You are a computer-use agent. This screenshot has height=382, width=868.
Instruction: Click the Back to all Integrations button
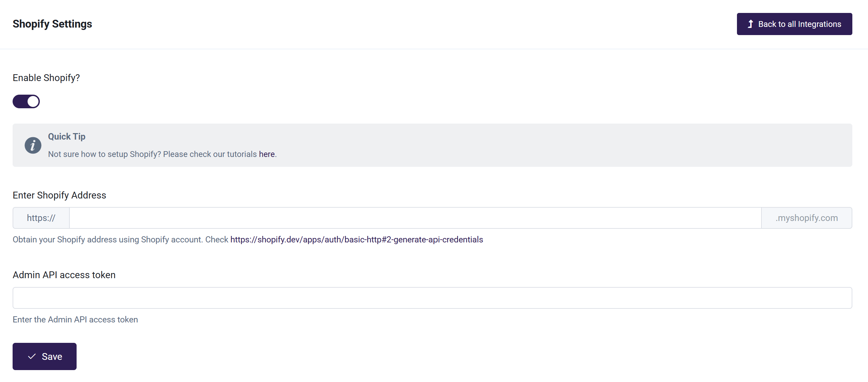[794, 24]
